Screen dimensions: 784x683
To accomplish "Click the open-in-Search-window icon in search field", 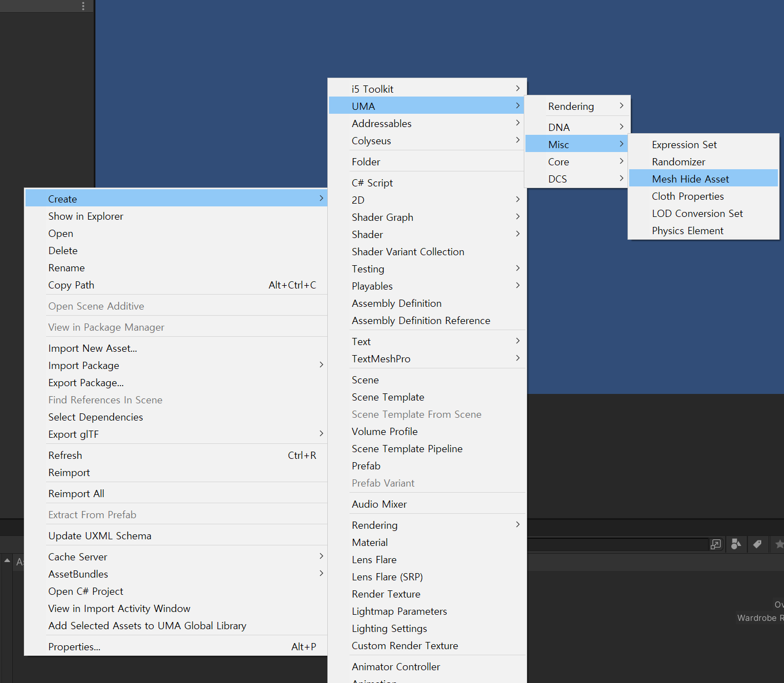I will [716, 544].
